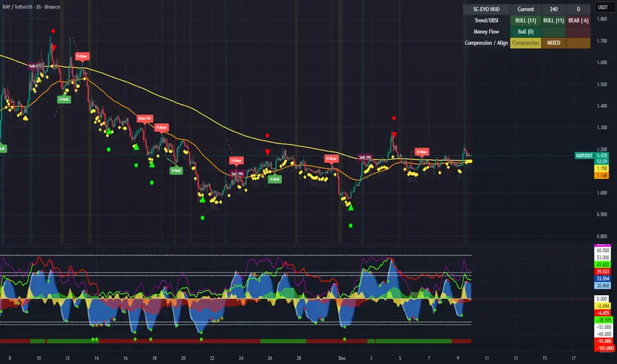Viewport: 617px width, 364px height.
Task: Select H-Bull label near November 12
Action: tap(64, 99)
